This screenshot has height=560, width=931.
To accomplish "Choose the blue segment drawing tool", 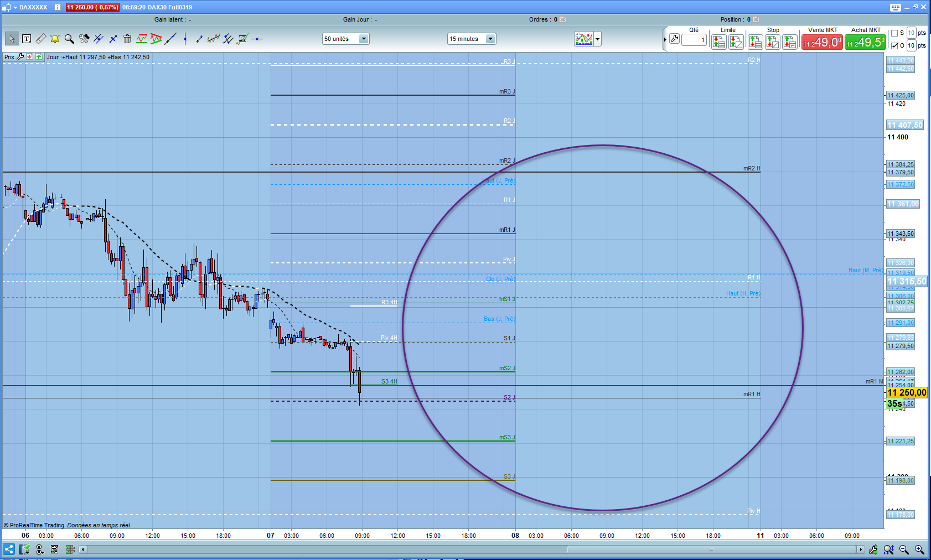I will click(x=113, y=39).
